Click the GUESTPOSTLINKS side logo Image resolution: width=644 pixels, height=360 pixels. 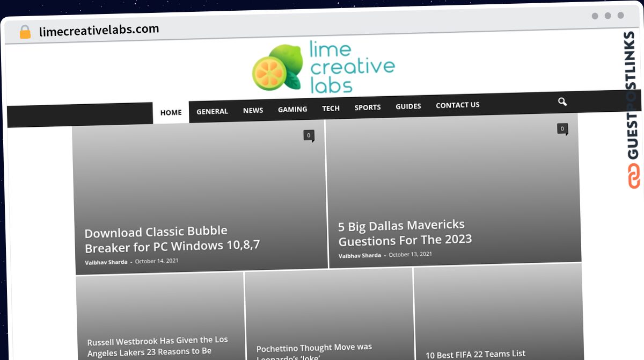633,110
